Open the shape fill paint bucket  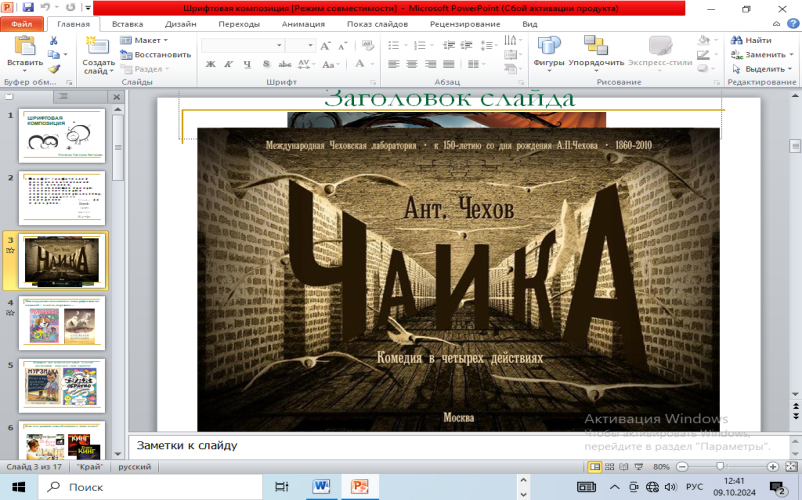click(x=707, y=40)
